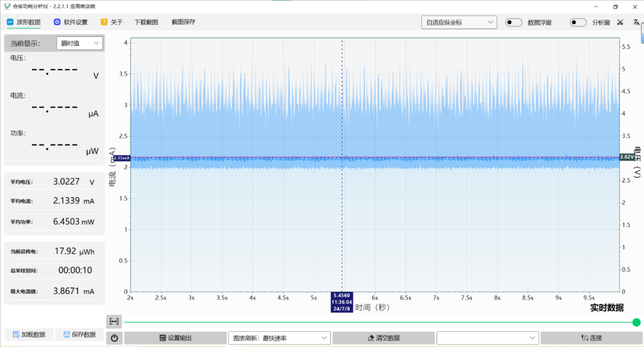644x347 pixels.
Task: Open the 软件设置 tab
Action: coord(71,22)
